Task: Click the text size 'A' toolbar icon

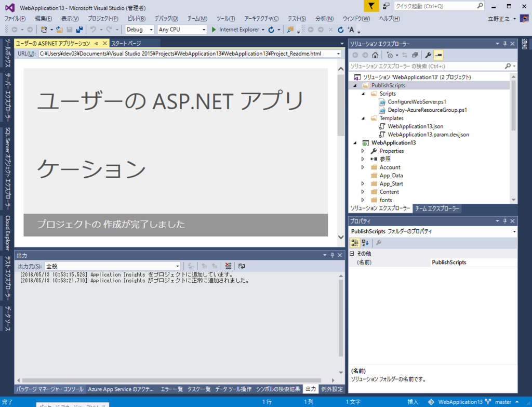Action: coord(351,30)
